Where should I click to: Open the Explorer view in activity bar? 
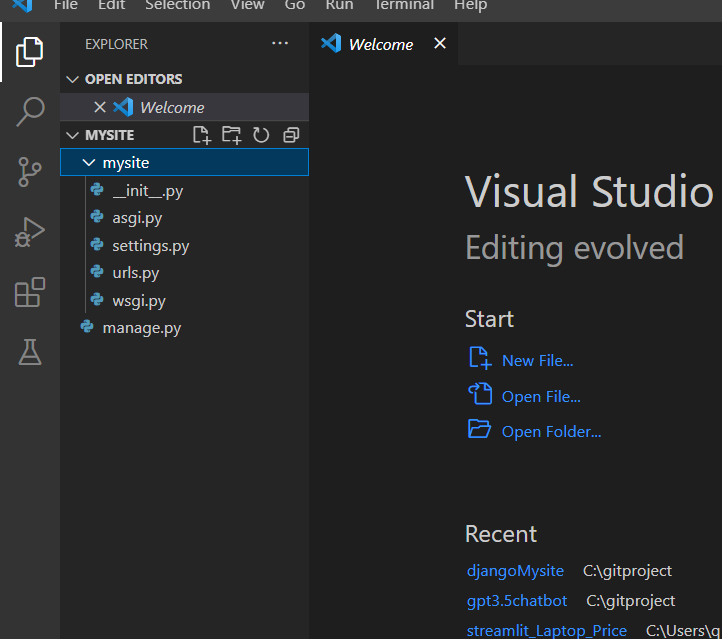[29, 52]
